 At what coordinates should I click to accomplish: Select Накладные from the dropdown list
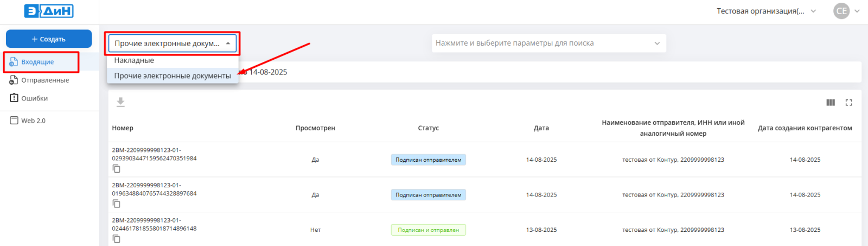tap(134, 60)
